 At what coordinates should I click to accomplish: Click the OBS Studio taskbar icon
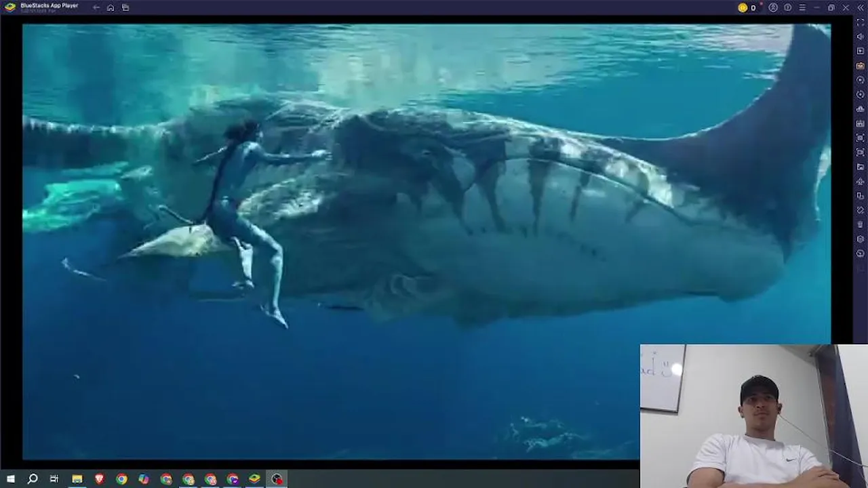(277, 479)
